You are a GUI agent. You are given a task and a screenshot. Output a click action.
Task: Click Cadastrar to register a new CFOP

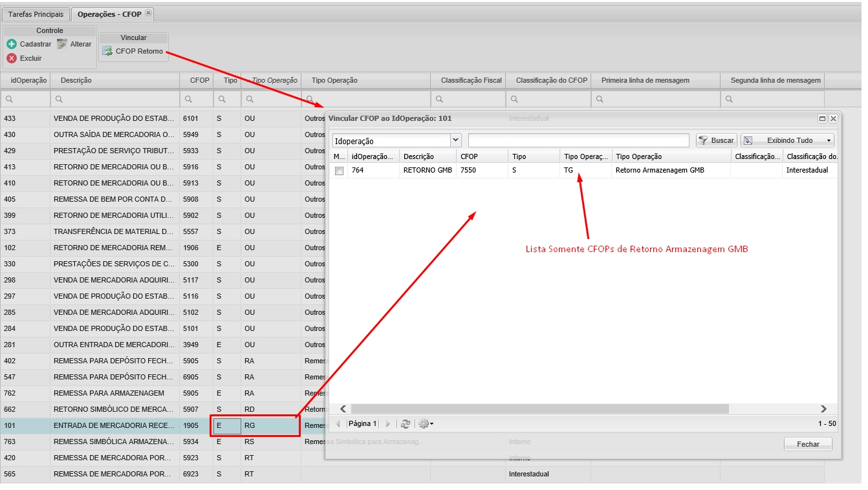pos(29,44)
